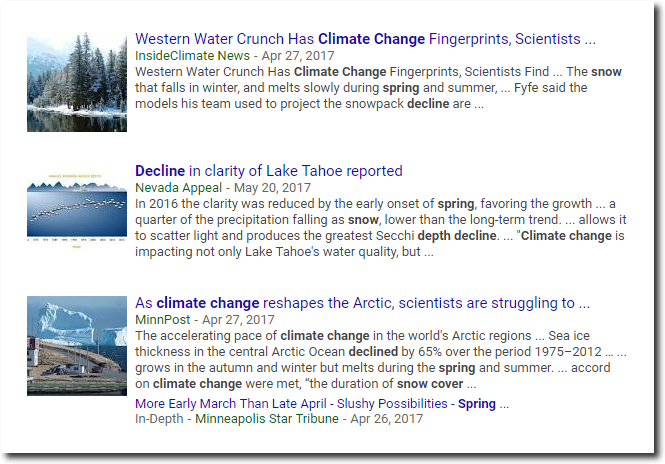Select the Minneapolis Star Tribune source name
This screenshot has height=464, width=665.
point(267,419)
